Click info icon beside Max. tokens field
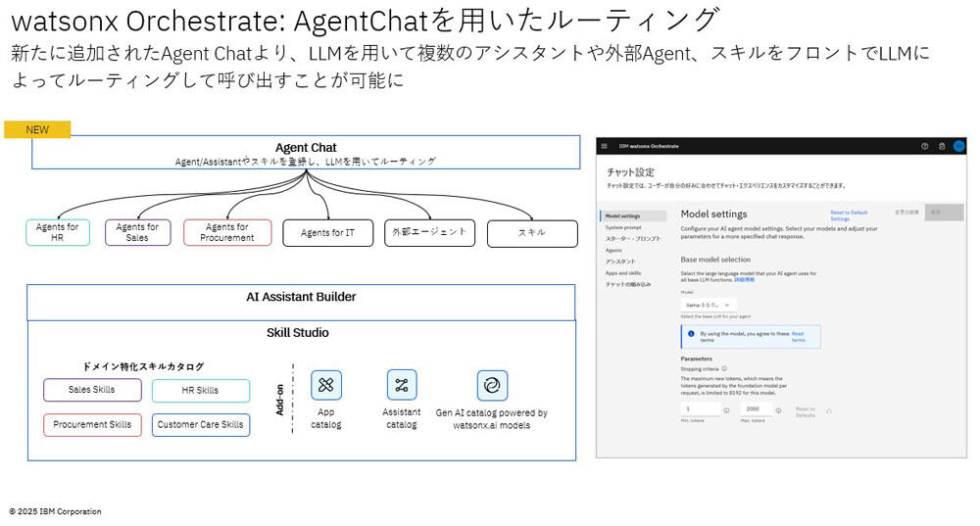This screenshot has width=980, height=526. coord(778,410)
